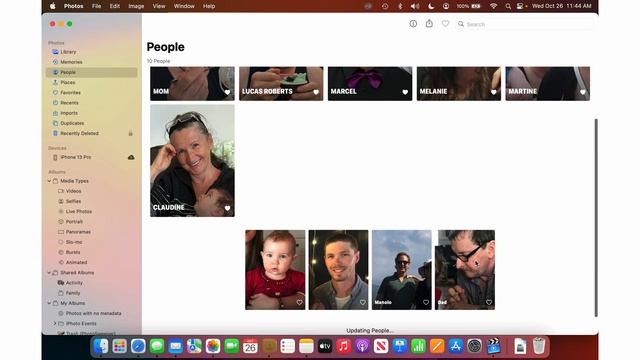Open App Store from the Dock
Image resolution: width=640 pixels, height=360 pixels.
click(x=456, y=346)
